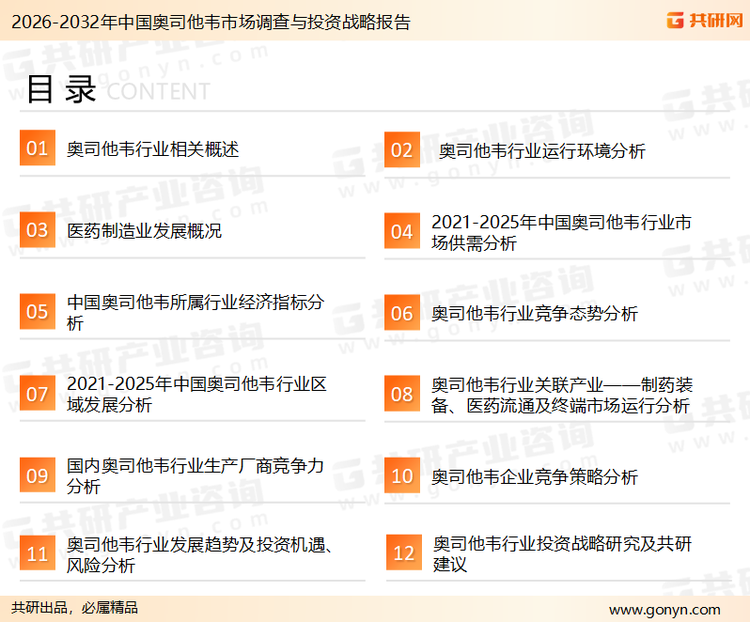Select chapter 2021-2025年中国奥司他韦行业市场供需分析
This screenshot has height=622, width=750.
(x=561, y=233)
